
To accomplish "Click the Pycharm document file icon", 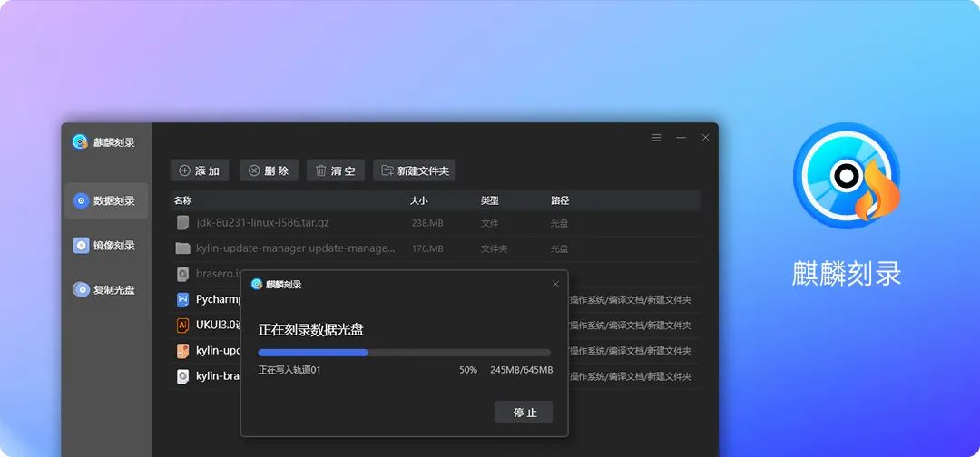I will (x=182, y=299).
